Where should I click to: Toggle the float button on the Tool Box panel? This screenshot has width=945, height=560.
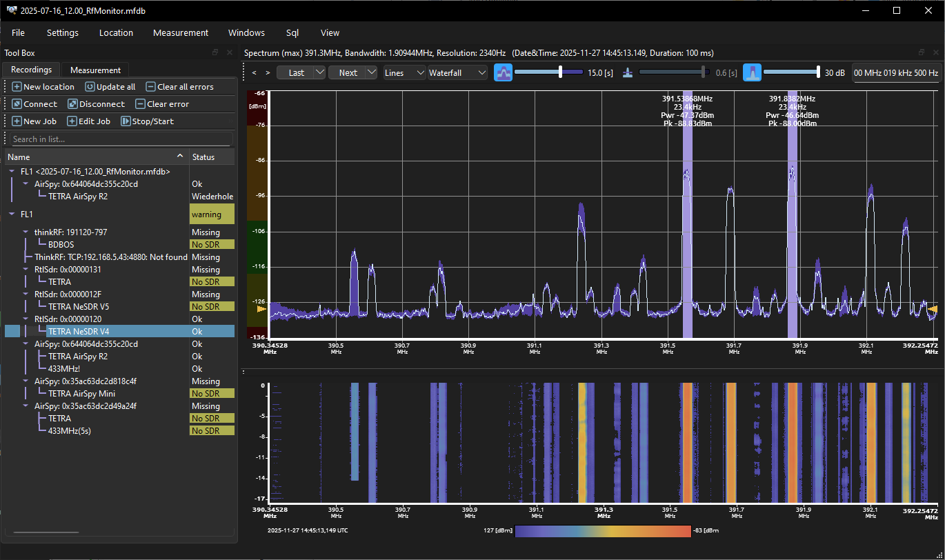click(x=215, y=52)
